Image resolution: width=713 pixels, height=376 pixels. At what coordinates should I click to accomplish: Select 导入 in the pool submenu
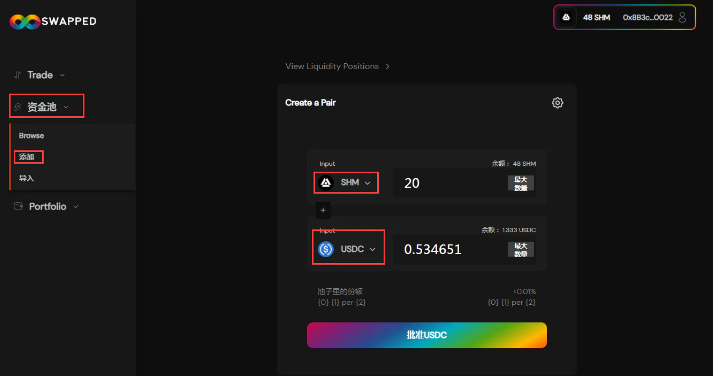point(26,178)
